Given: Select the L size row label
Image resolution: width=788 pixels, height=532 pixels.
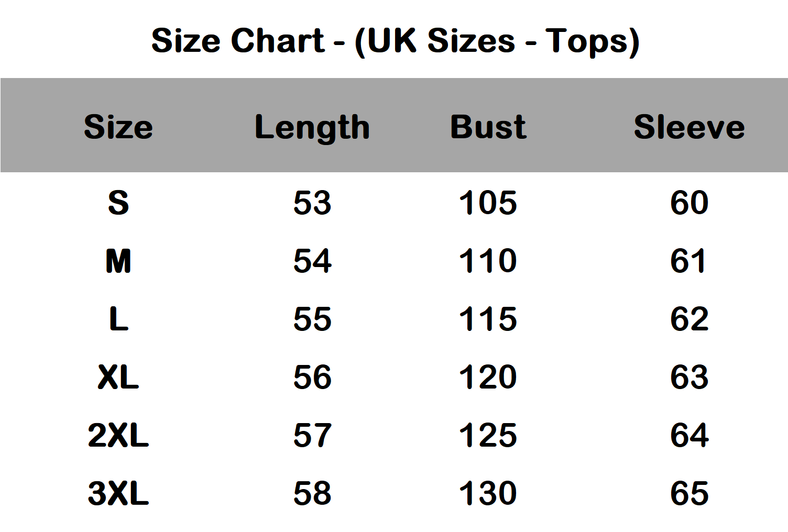Looking at the screenshot, I should (118, 319).
